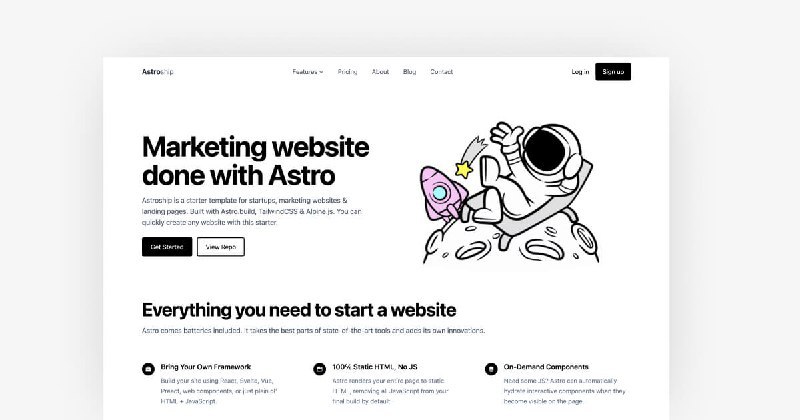Click the astronaut's black helmet visor

pyautogui.click(x=544, y=150)
